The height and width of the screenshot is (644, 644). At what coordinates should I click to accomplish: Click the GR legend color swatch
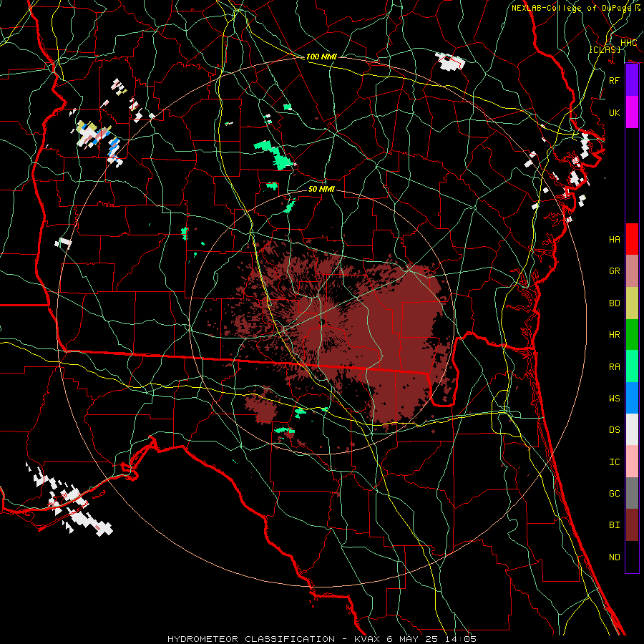click(x=632, y=270)
